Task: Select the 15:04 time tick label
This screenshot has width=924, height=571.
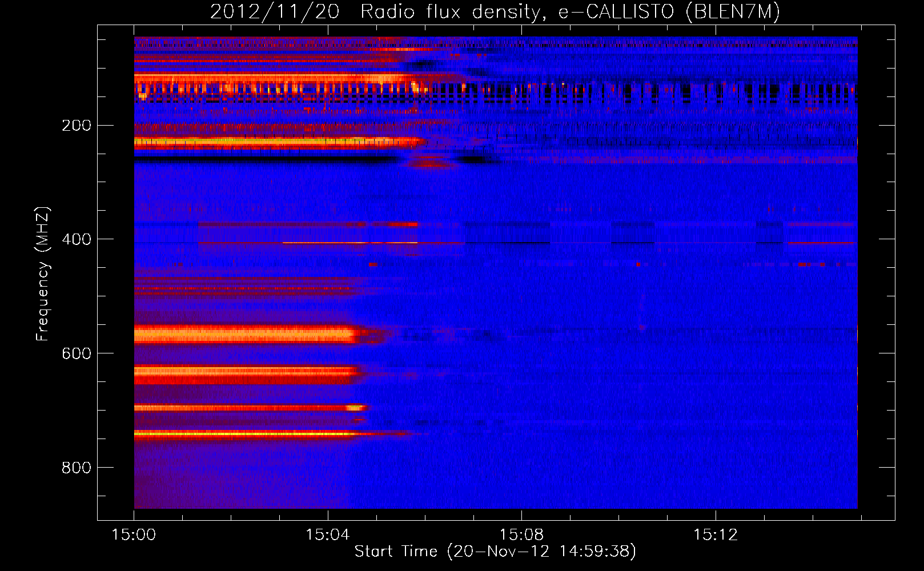Action: [328, 535]
